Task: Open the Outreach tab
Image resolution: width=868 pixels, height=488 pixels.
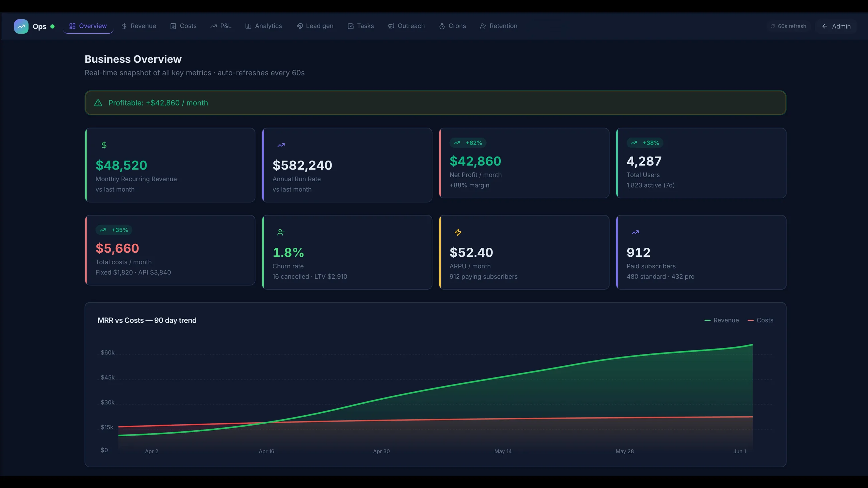Action: tap(406, 26)
